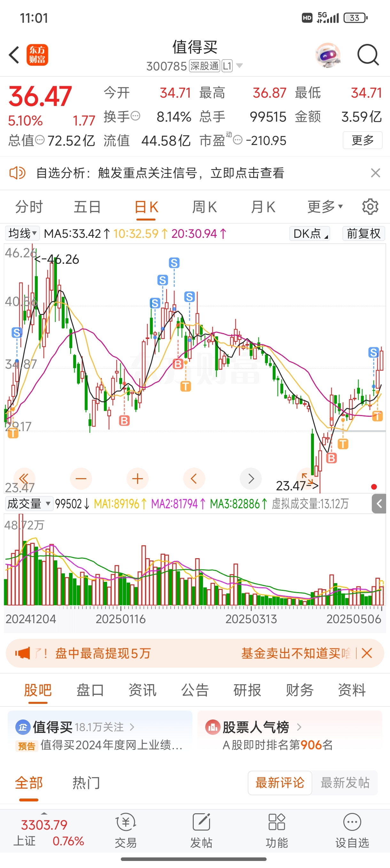Zoom in the K-line chart with plus
Viewport: 390px width, 868px height.
click(x=138, y=478)
